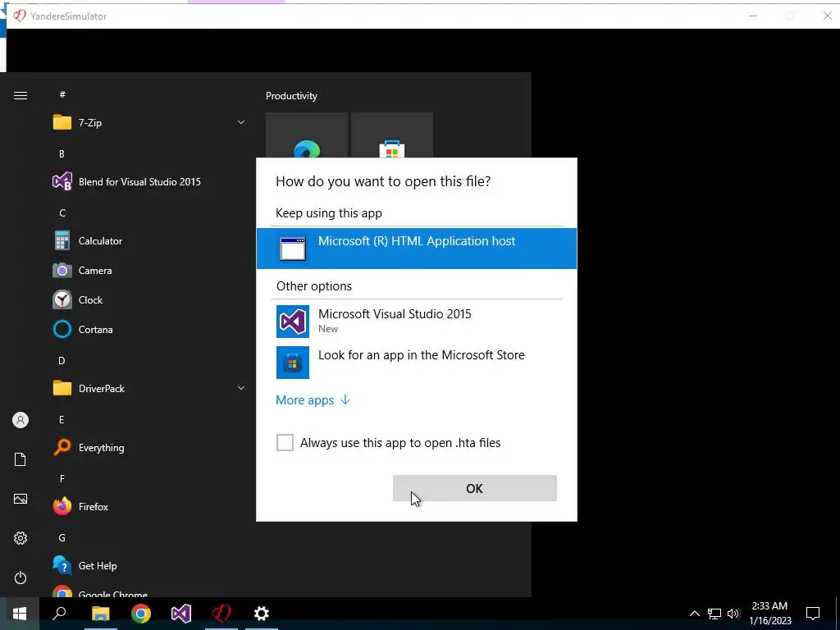The image size is (840, 630).
Task: Click the Microsoft Edge tile under Productivity
Action: [307, 135]
